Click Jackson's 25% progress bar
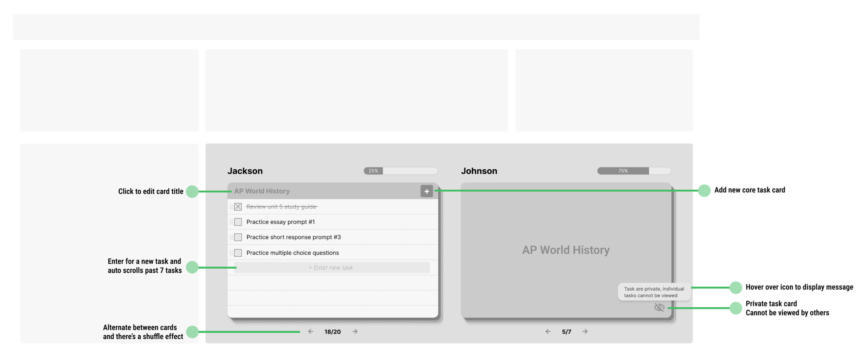This screenshot has width=868, height=359. pos(400,171)
